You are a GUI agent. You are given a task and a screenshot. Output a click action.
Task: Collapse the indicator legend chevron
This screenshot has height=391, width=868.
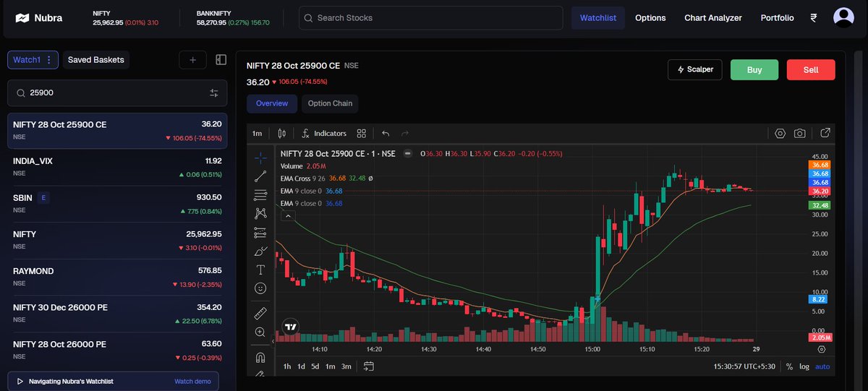(288, 216)
